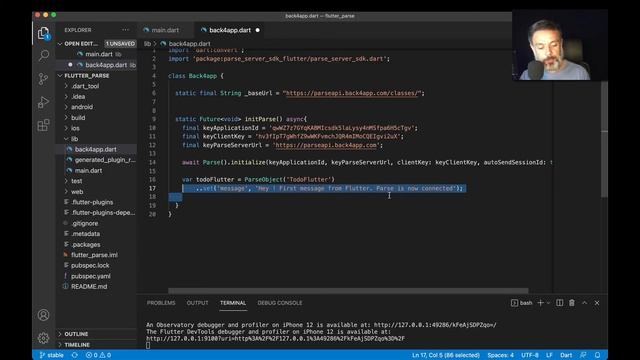The width and height of the screenshot is (640, 360).
Task: Change indentation via Spaces: 4
Action: (500, 355)
